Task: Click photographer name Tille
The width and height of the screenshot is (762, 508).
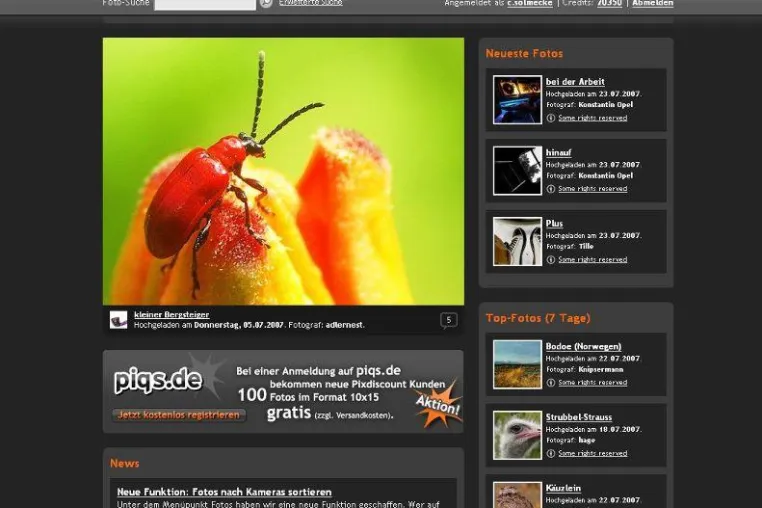Action: (x=586, y=246)
